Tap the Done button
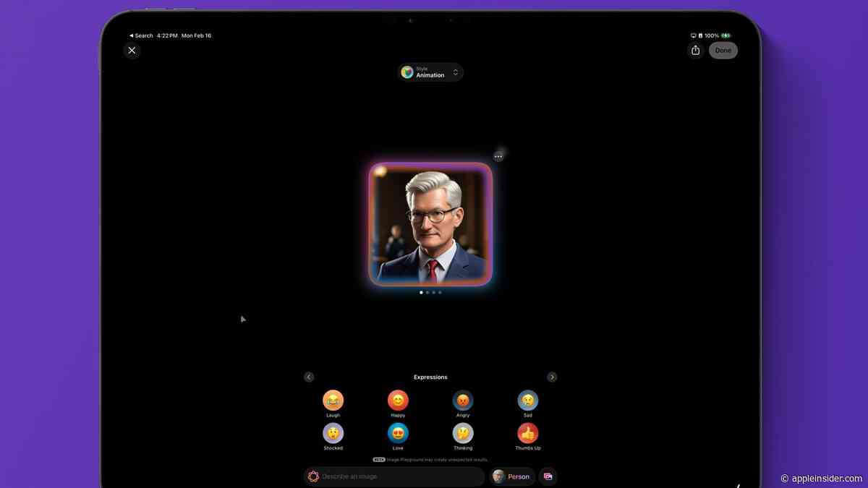Image resolution: width=868 pixels, height=488 pixels. click(x=723, y=50)
